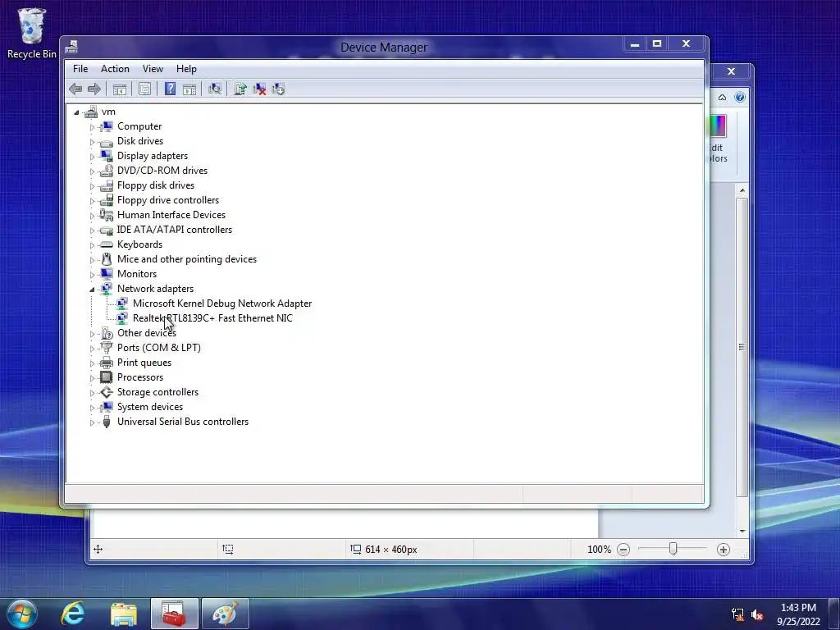Click the Uninstall device icon with red X
This screenshot has width=840, height=630.
click(259, 89)
